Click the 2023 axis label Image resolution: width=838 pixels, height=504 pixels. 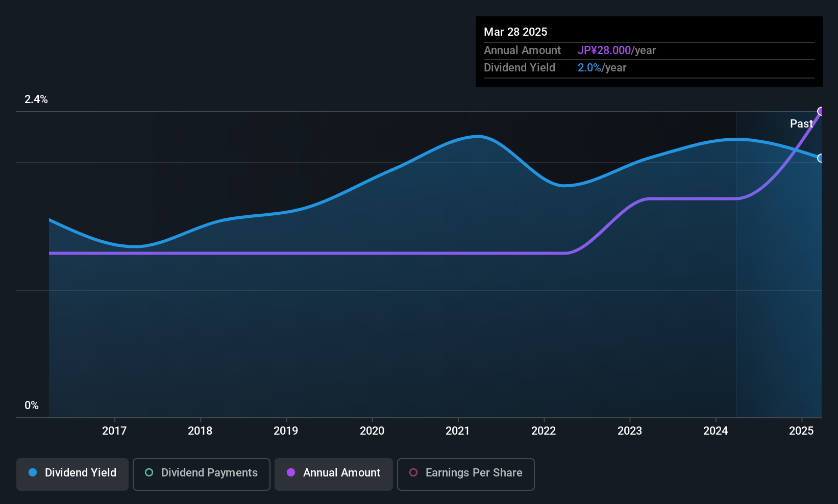click(630, 431)
